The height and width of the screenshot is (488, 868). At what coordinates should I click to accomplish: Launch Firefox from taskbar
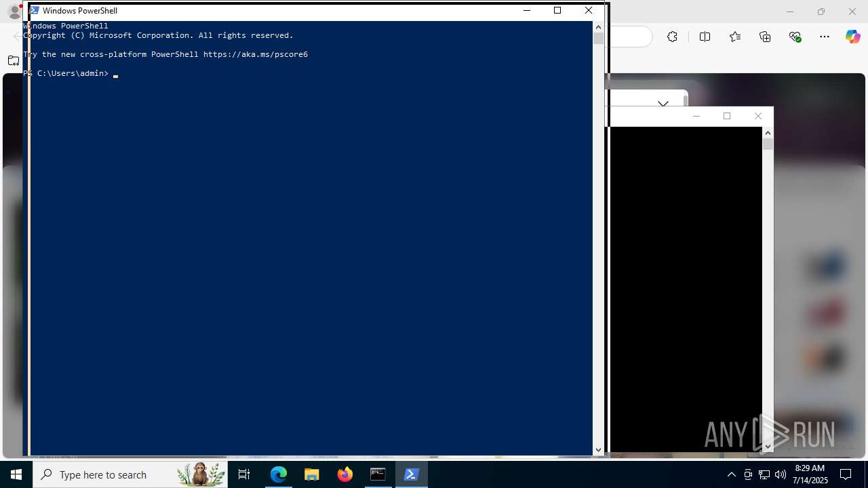pos(344,474)
